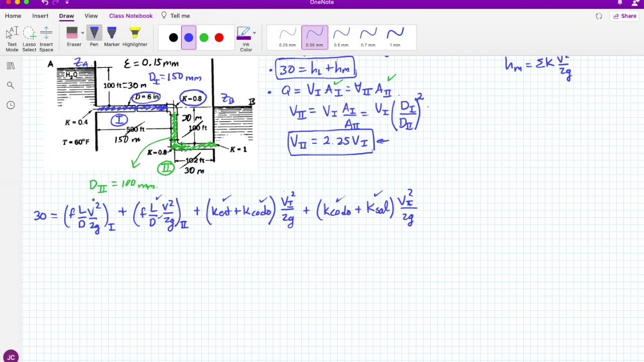Open the Quick Access toolbar customize arrow
644x362 pixels.
pos(67,3)
